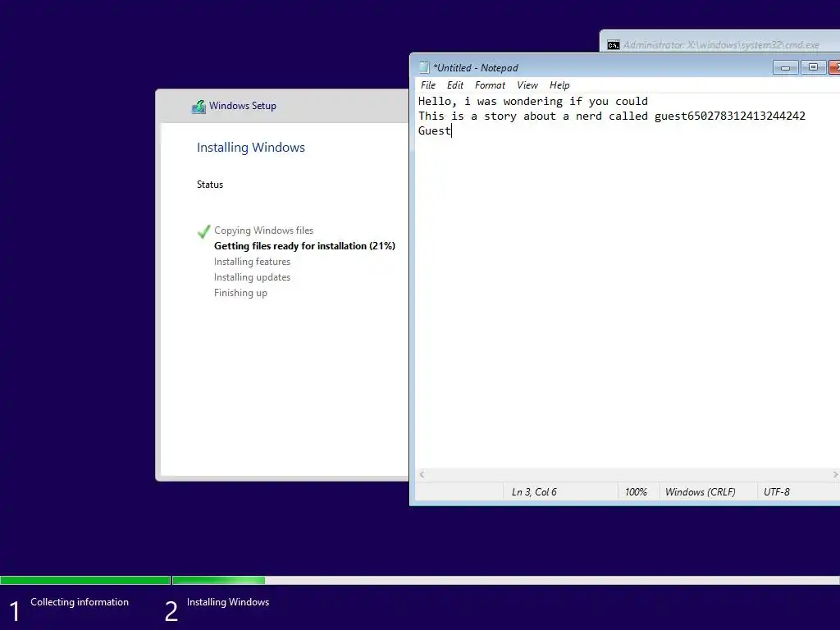Click 'UTF-8' encoding in status bar
This screenshot has height=630, width=840.
tap(776, 492)
